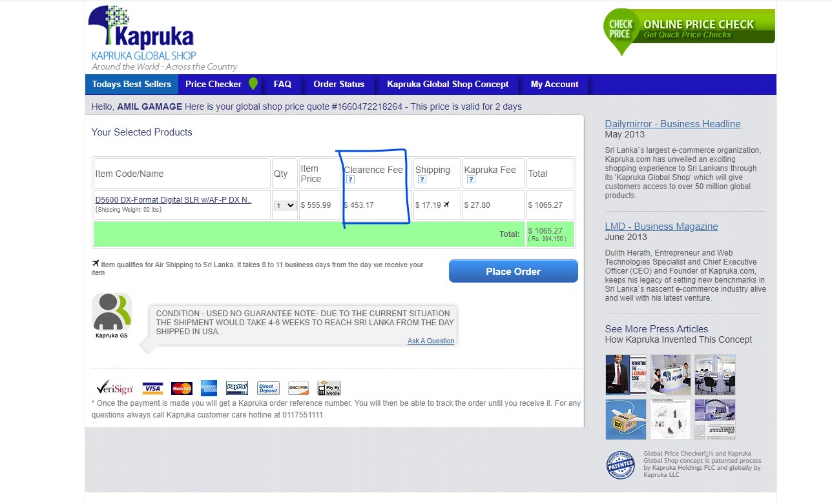Go to Price Checker in the navigation bar
The image size is (832, 504).
(x=213, y=84)
